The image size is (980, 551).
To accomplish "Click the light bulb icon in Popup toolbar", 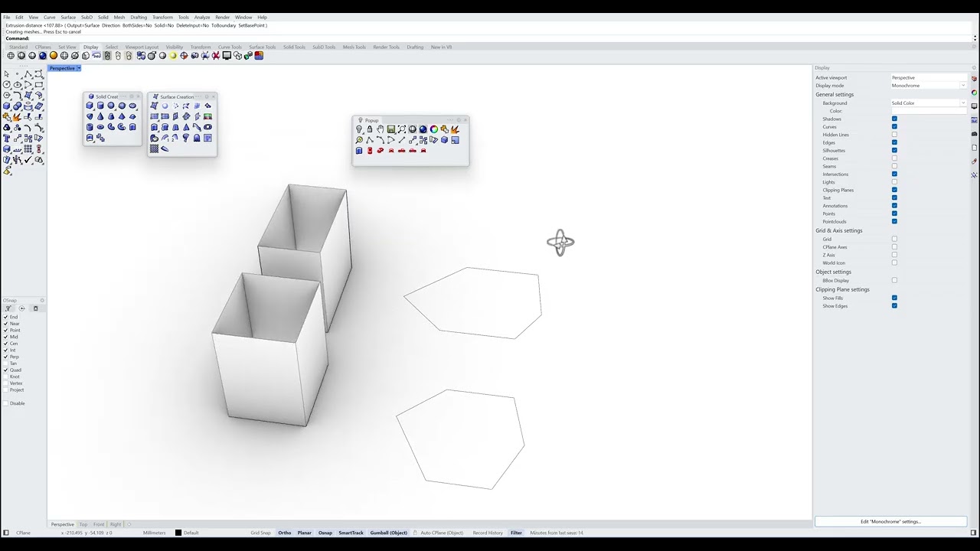I will click(359, 129).
